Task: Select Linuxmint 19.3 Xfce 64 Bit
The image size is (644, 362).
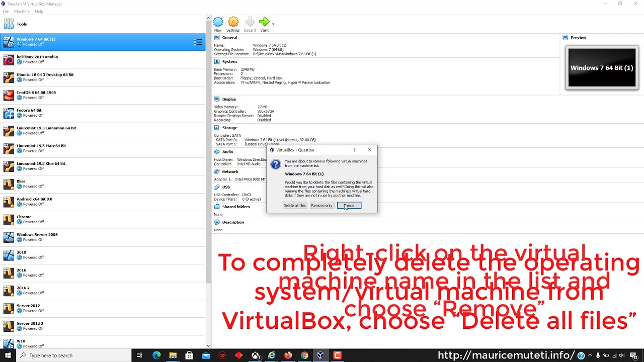Action: (x=103, y=166)
